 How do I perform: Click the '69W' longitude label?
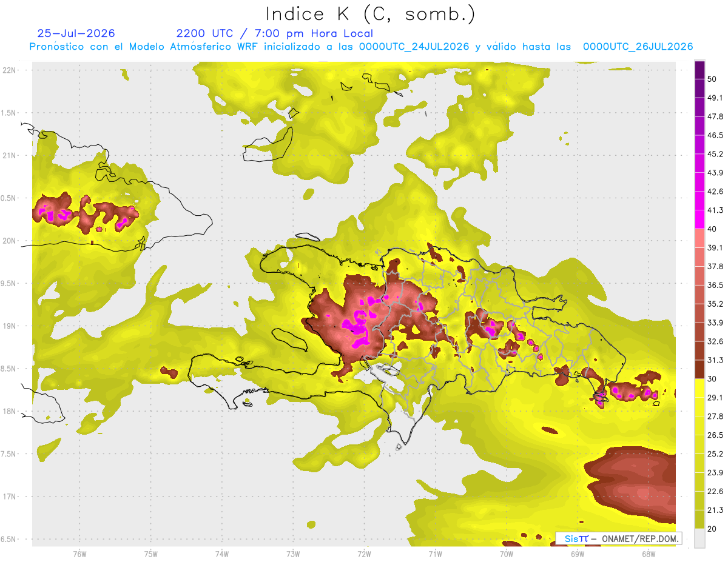(x=578, y=554)
